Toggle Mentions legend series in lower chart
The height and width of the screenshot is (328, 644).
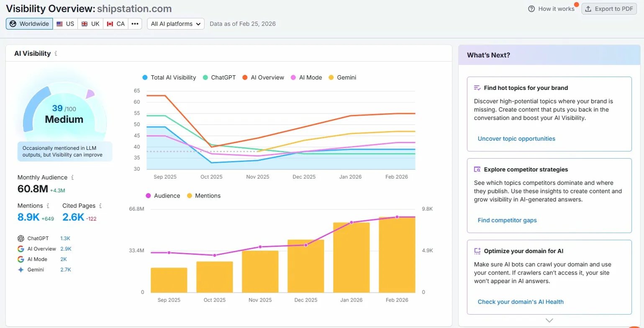click(204, 196)
